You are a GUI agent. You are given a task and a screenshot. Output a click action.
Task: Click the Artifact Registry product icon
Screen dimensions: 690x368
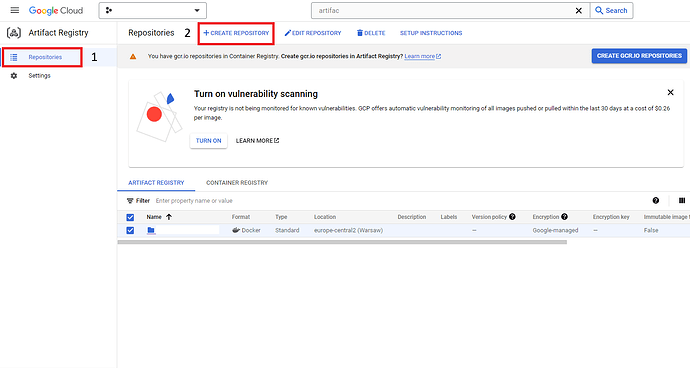coord(14,33)
